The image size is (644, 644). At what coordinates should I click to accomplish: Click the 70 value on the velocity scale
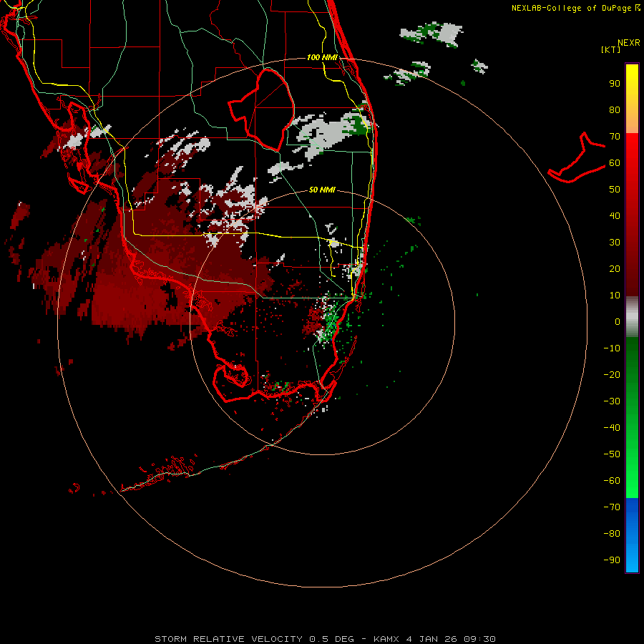pyautogui.click(x=615, y=137)
